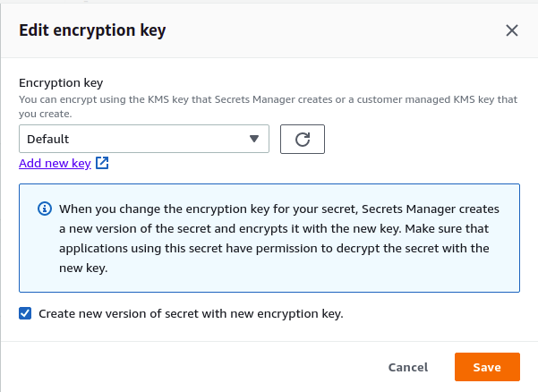The width and height of the screenshot is (538, 392).
Task: Select the "Default" text in the key selector
Action: 48,139
